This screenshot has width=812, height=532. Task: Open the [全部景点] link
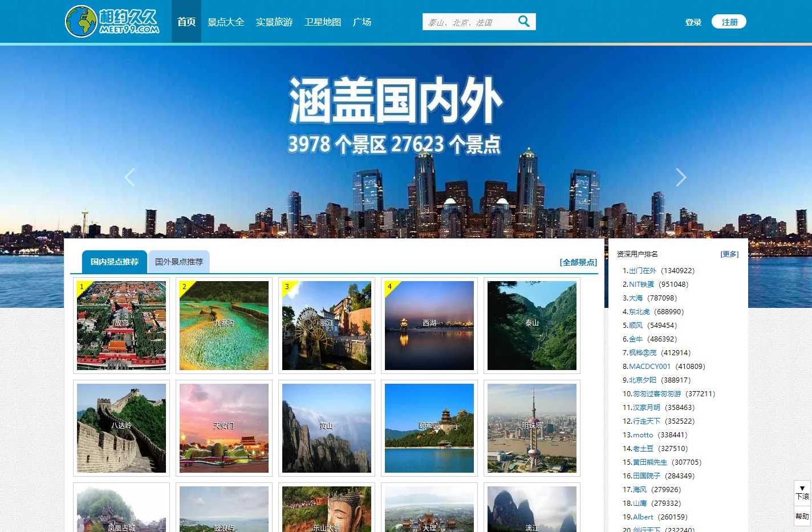click(x=578, y=262)
